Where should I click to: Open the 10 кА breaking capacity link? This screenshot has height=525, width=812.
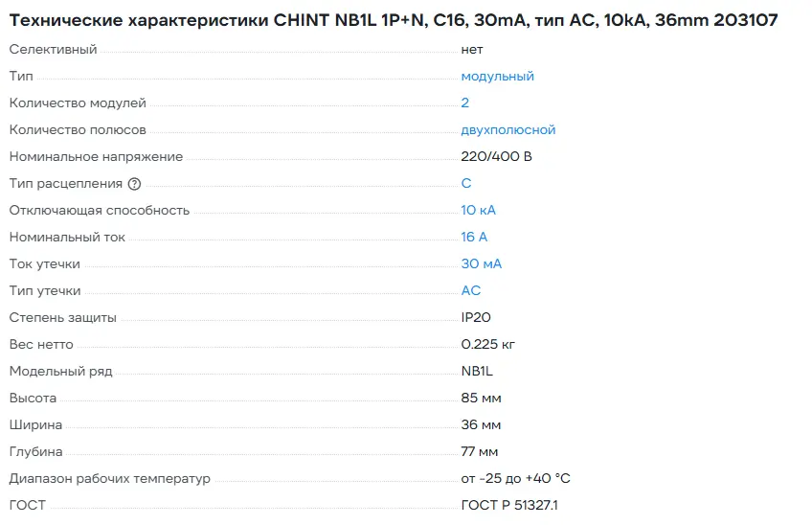tap(478, 210)
